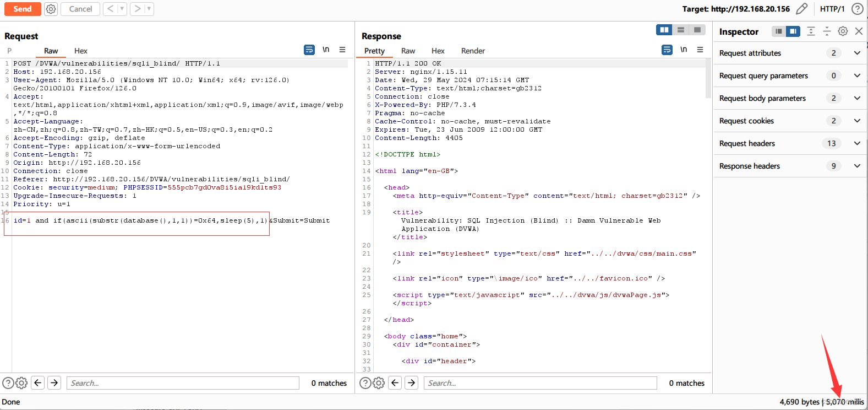The height and width of the screenshot is (410, 868).
Task: Select Hex tab in Request panel
Action: point(81,51)
